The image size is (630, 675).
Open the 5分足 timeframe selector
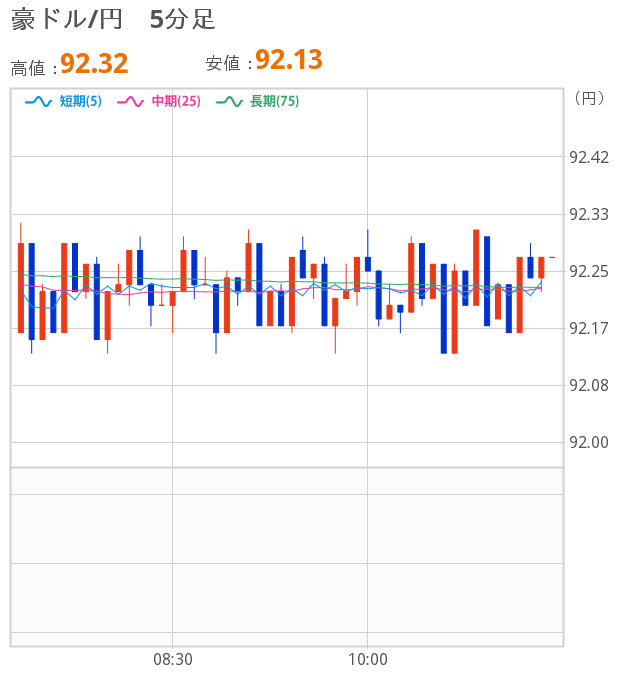click(182, 19)
